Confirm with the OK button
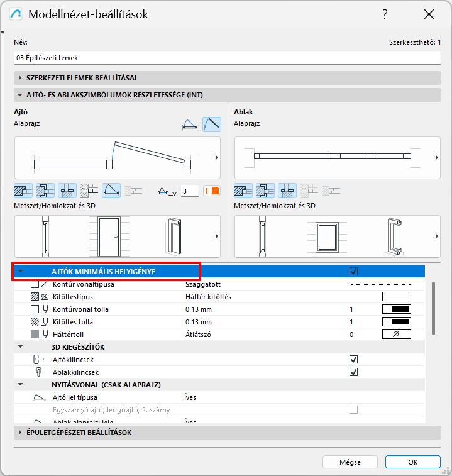Viewport: 452px width, 476px height. coord(413,462)
